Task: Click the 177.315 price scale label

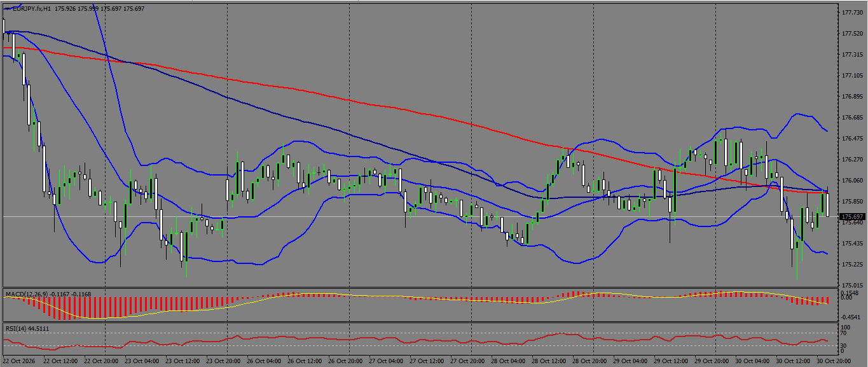Action: 851,55
